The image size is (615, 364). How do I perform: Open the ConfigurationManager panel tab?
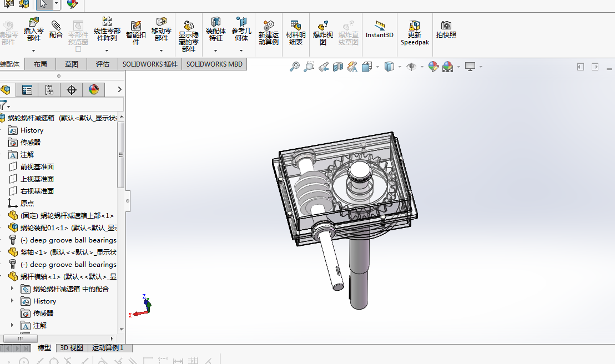[49, 90]
